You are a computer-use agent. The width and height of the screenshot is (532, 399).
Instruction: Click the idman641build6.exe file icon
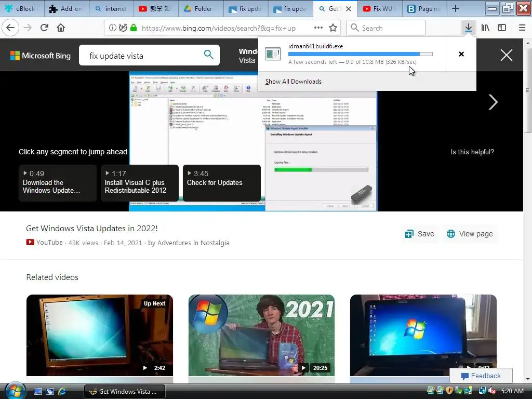click(x=273, y=54)
